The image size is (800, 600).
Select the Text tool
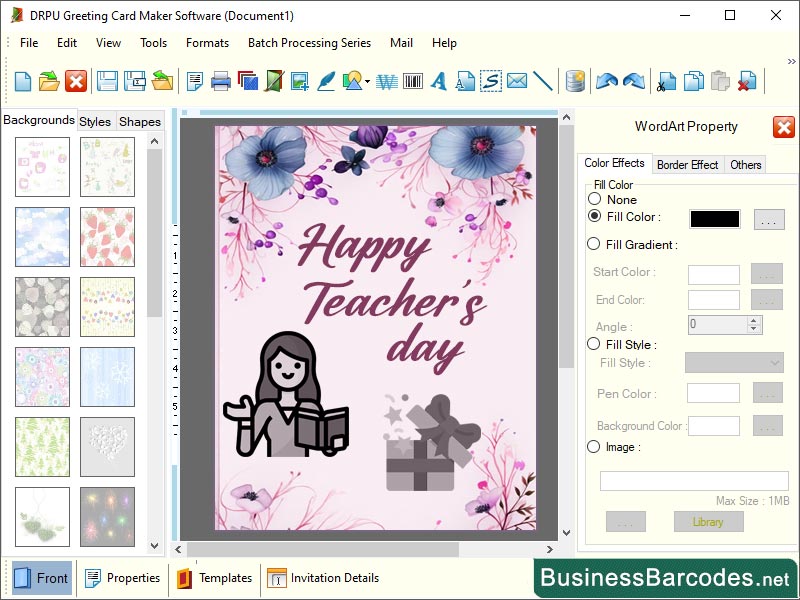(x=440, y=81)
